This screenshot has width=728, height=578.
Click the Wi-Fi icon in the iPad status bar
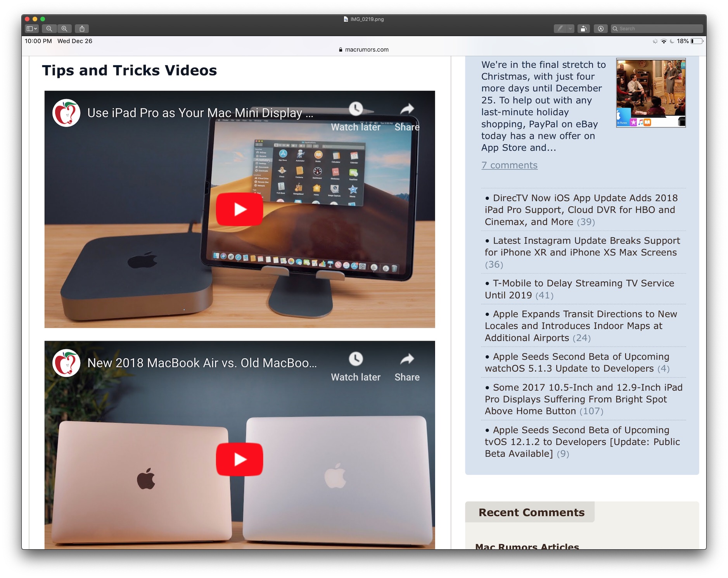664,41
